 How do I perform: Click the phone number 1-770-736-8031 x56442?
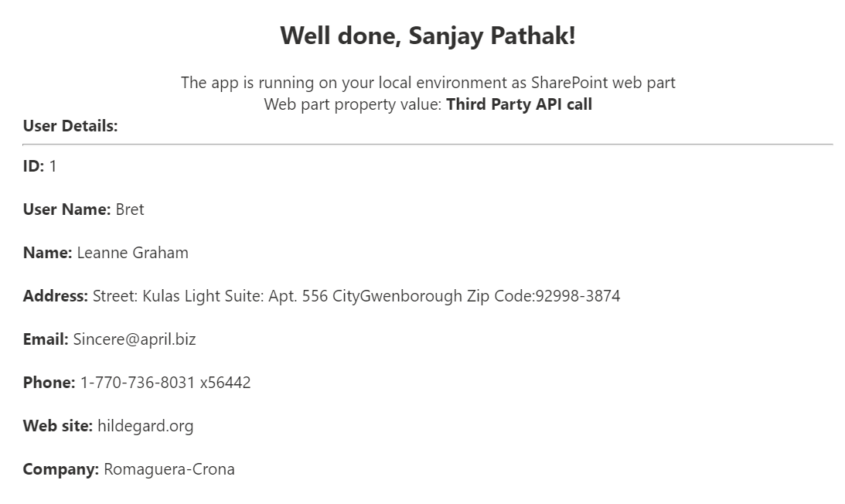[165, 383]
